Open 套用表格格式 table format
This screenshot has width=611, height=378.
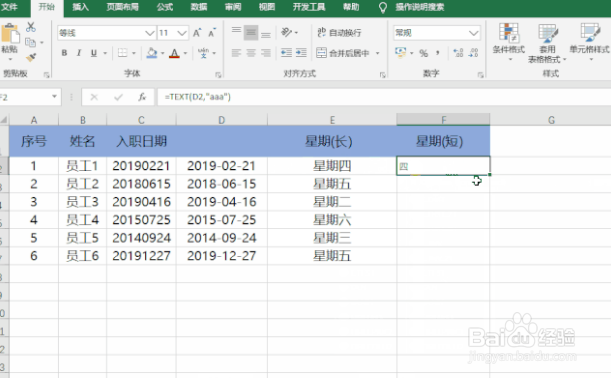click(x=547, y=43)
